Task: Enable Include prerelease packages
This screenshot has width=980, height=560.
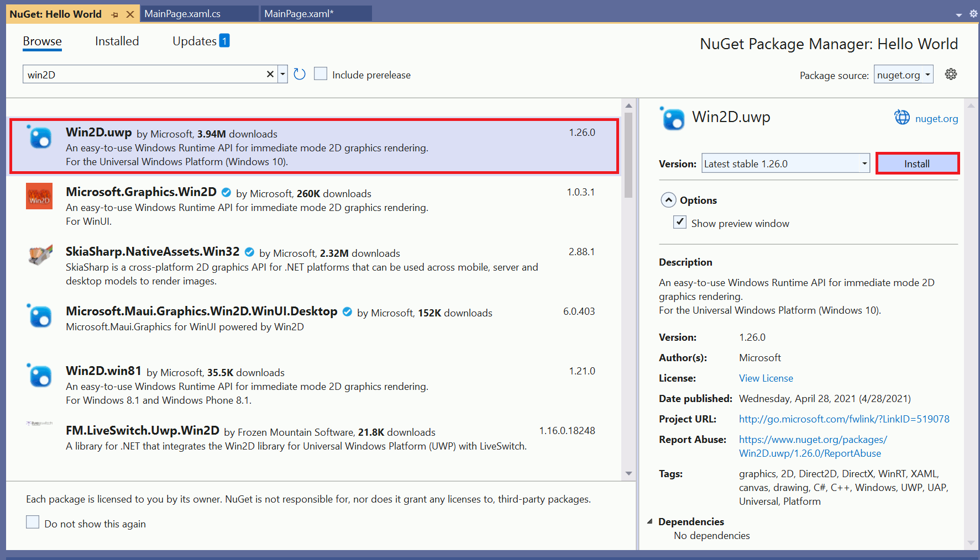Action: click(321, 73)
